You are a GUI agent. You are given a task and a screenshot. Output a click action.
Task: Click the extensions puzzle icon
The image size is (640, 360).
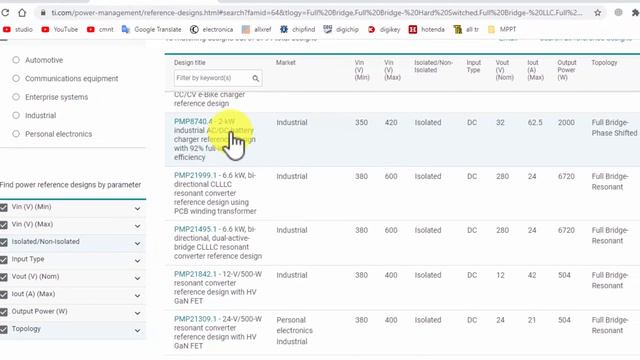pyautogui.click(x=635, y=13)
